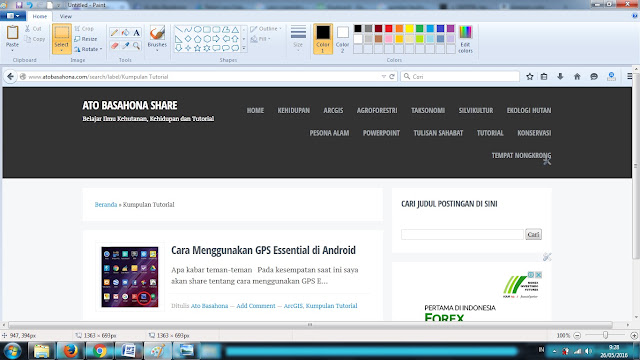Select the Color 1 foreground box
Viewport: 640px width, 360px height.
323,39
